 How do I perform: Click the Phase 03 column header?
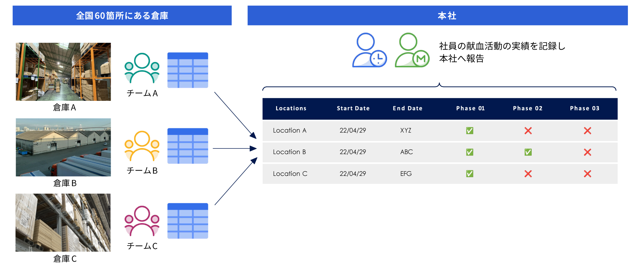point(585,108)
